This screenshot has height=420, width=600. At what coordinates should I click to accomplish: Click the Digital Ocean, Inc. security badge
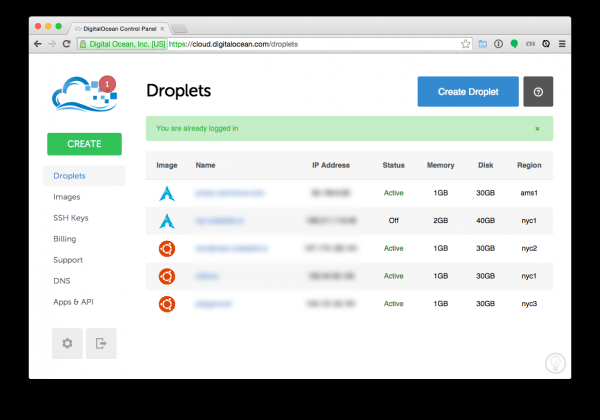coord(122,44)
